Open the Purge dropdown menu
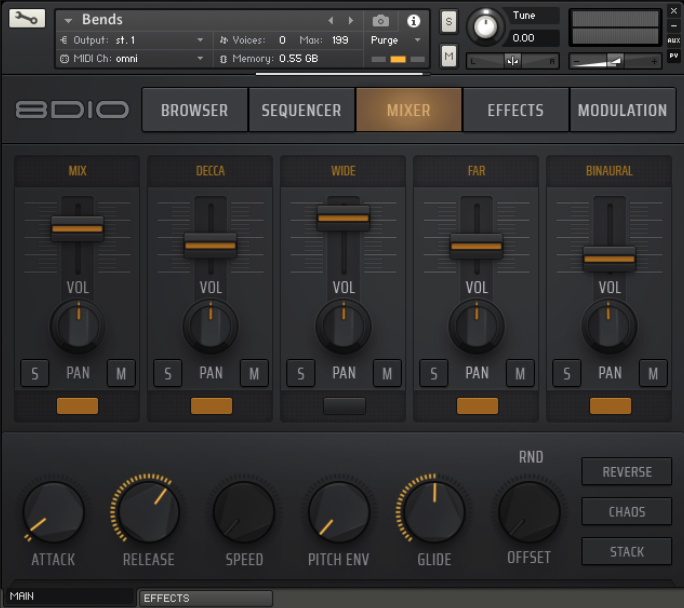Viewport: 684px width, 608px height. click(x=396, y=40)
